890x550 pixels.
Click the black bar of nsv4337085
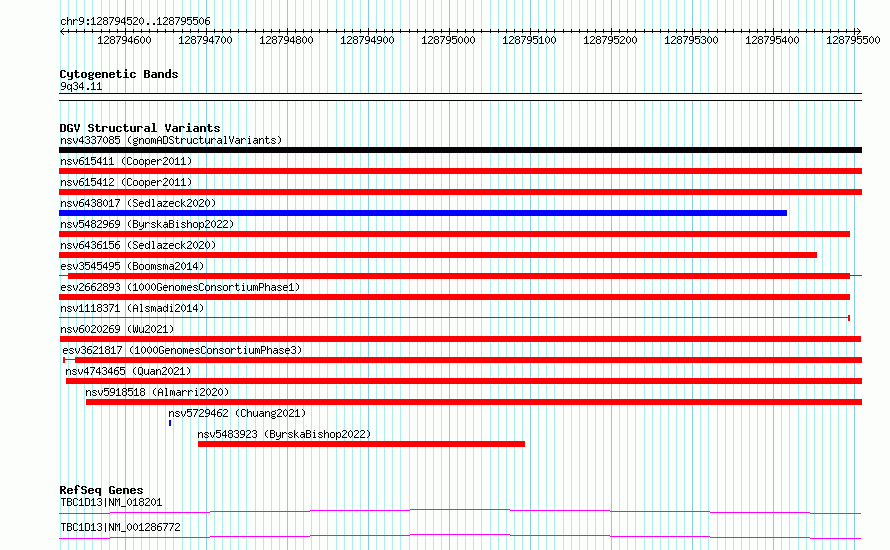coord(460,150)
